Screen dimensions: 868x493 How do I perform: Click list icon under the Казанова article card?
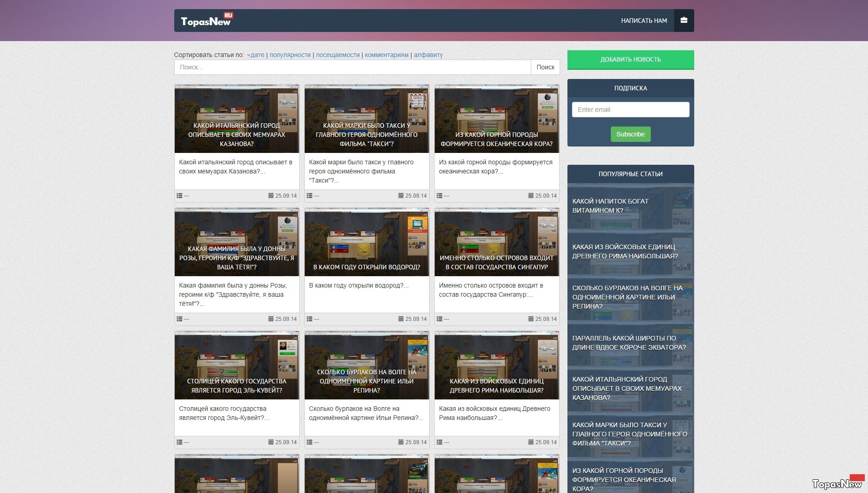click(179, 196)
